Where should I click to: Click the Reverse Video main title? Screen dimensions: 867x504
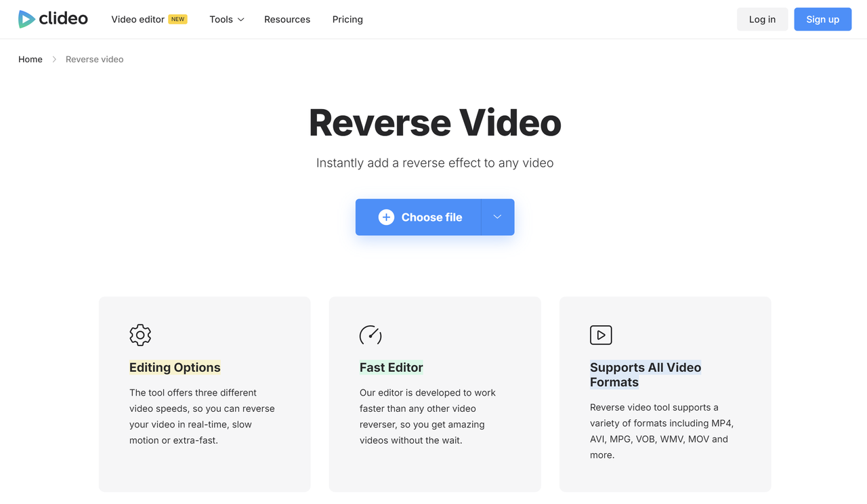pyautogui.click(x=435, y=123)
